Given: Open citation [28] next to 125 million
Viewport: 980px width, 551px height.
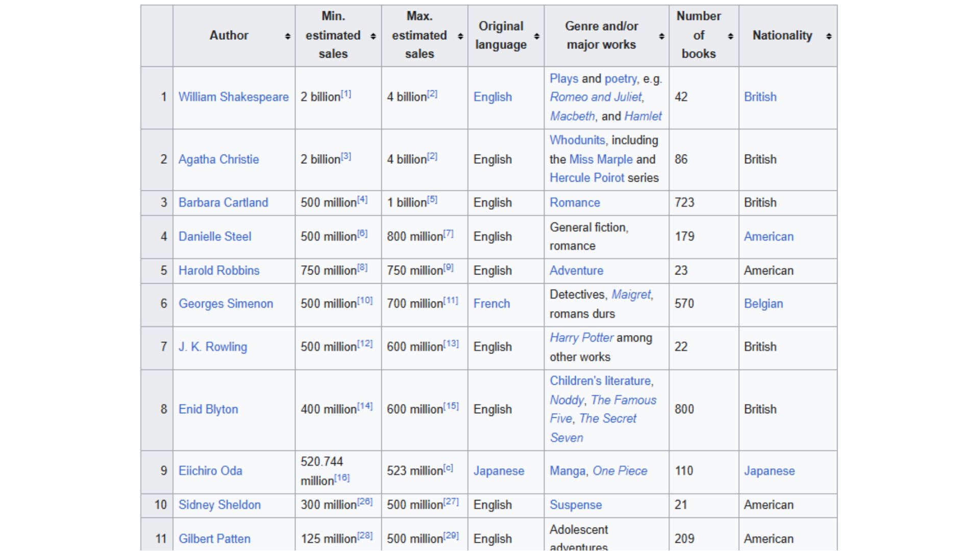Looking at the screenshot, I should [x=365, y=536].
